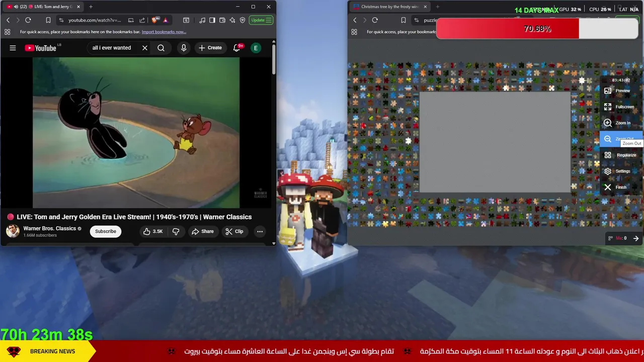Reload the YouTube page
This screenshot has height=362, width=644.
tap(28, 20)
